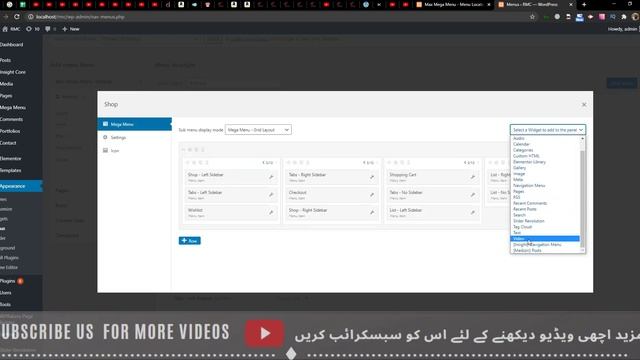The width and height of the screenshot is (640, 360).
Task: Pick Slider Revolution from widget list
Action: pos(529,221)
